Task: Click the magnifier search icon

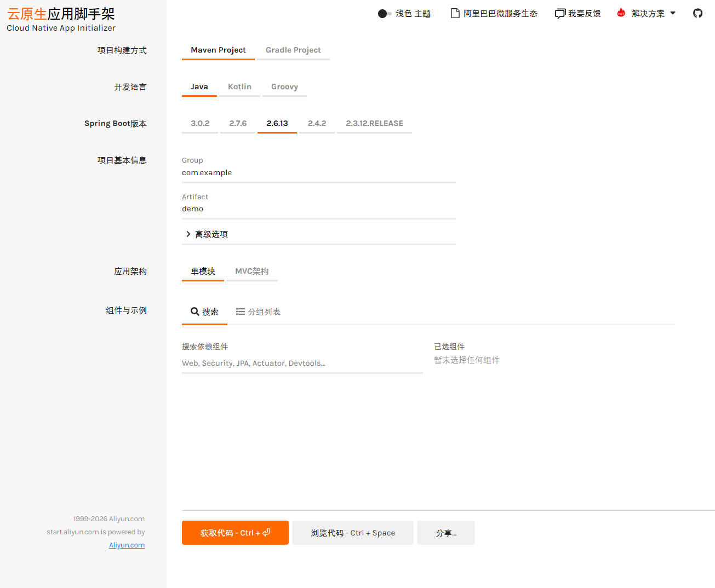Action: pos(195,312)
